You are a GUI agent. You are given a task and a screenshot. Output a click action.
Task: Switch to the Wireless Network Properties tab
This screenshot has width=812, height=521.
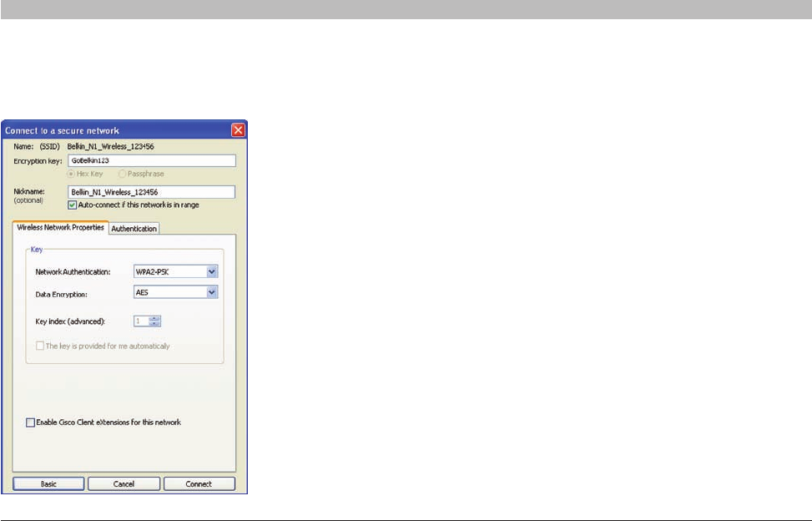pos(61,227)
